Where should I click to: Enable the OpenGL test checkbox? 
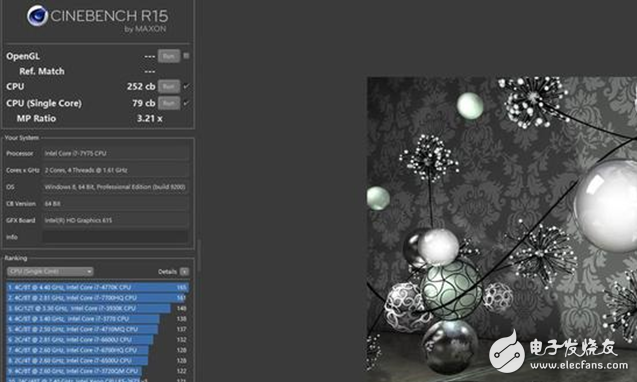coord(186,56)
